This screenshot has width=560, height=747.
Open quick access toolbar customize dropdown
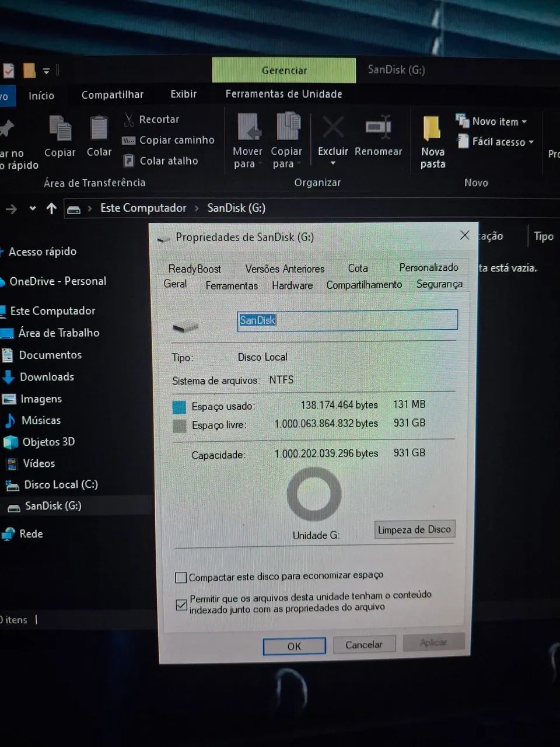tap(46, 71)
